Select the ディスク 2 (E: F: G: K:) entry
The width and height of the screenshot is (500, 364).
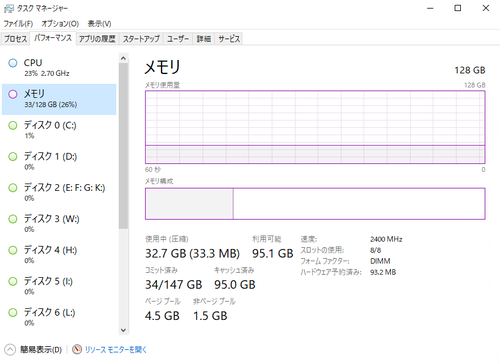pos(59,192)
